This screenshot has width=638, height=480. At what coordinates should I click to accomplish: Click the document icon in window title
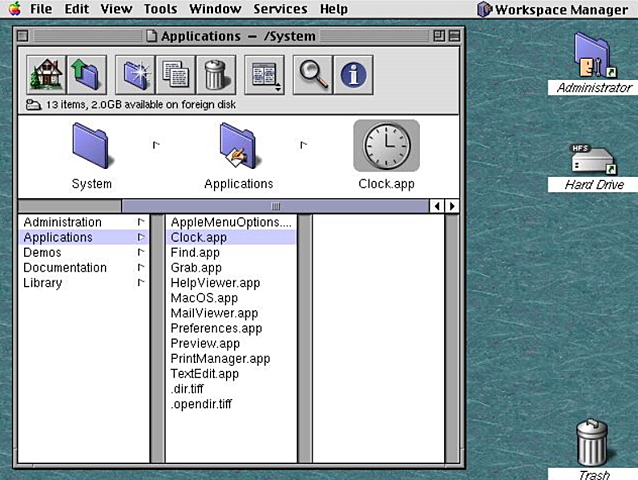tap(151, 36)
